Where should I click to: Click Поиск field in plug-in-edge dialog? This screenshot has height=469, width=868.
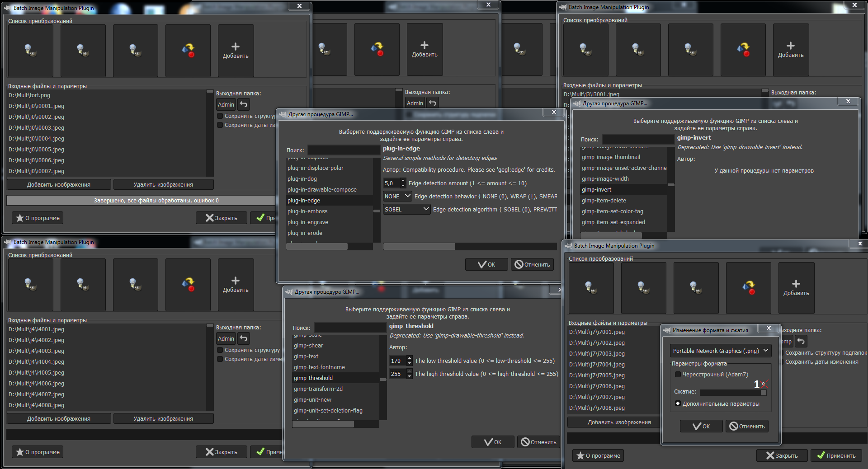344,150
